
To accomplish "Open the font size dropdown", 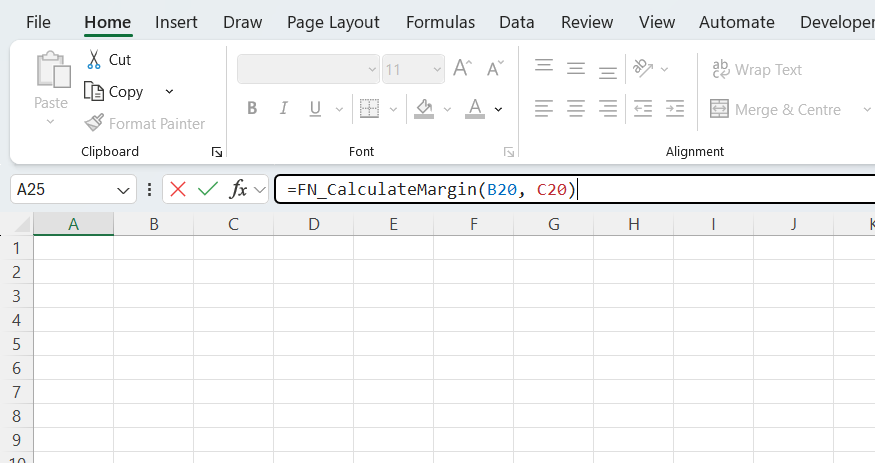I will point(437,70).
